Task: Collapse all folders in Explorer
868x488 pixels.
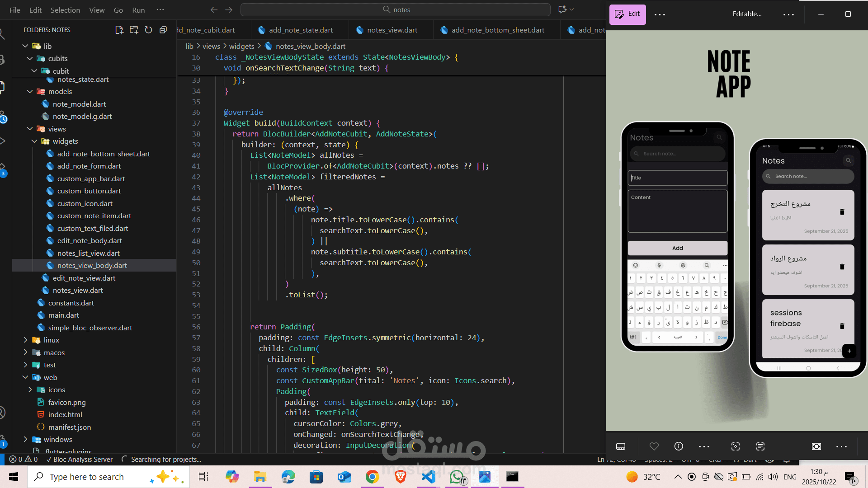Action: [163, 30]
